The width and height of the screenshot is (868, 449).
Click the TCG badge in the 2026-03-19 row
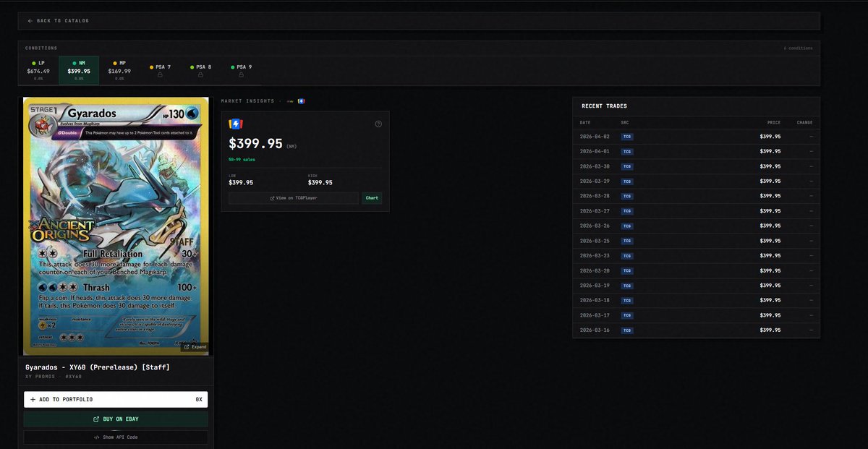coord(627,286)
